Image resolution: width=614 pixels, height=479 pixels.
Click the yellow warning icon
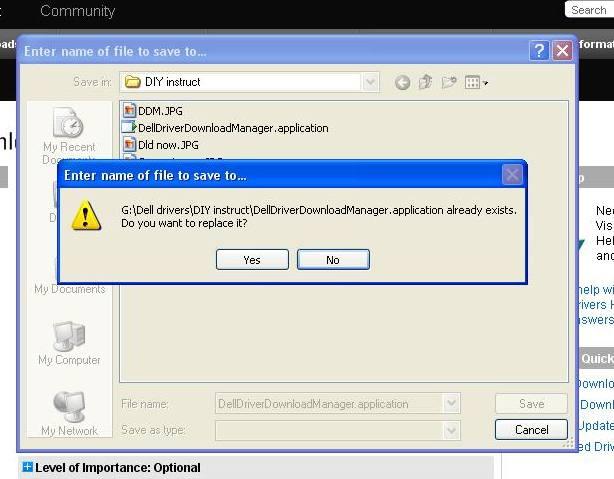tap(86, 216)
